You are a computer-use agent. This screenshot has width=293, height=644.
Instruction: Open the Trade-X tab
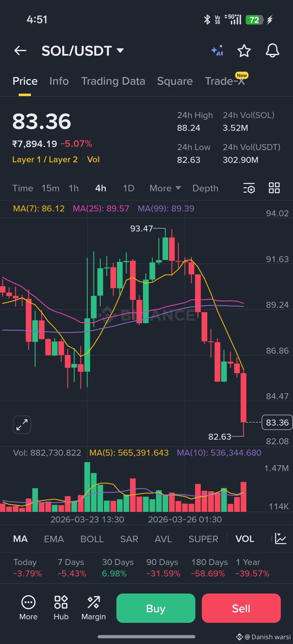[x=225, y=81]
